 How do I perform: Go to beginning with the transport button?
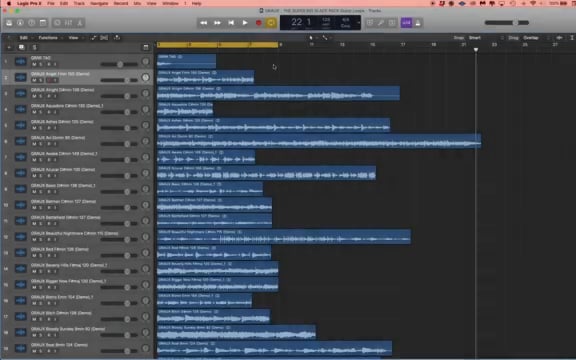pyautogui.click(x=231, y=23)
